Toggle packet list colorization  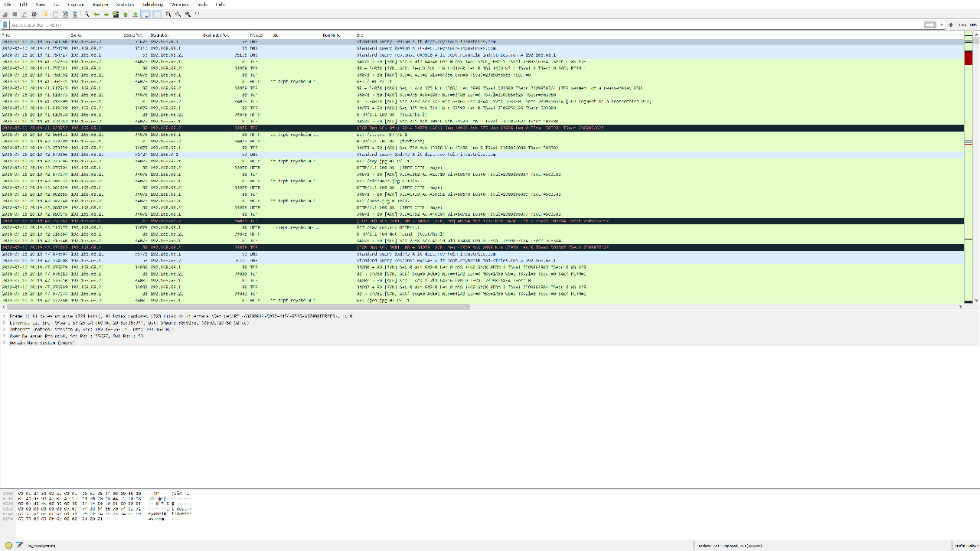157,13
